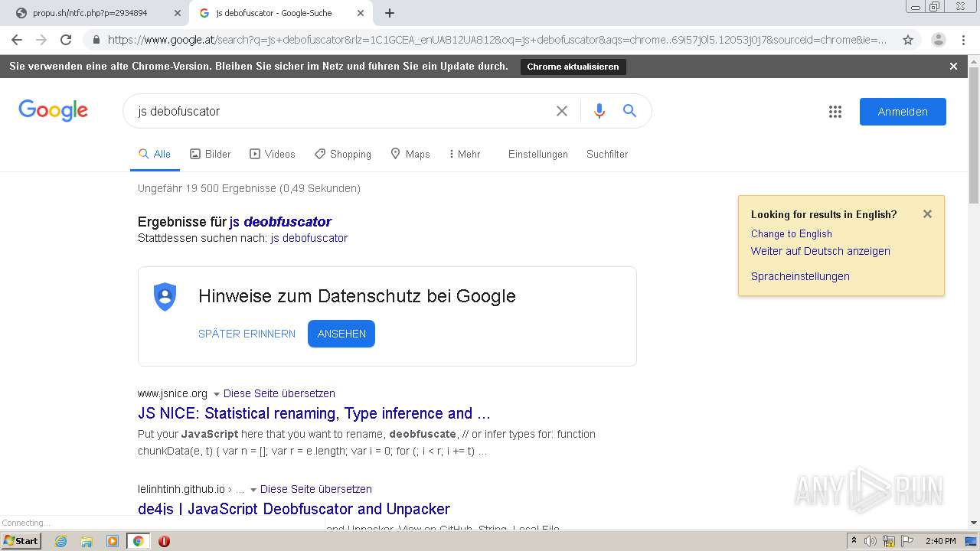Click the browser address bar URL
The height and width of the screenshot is (551, 980).
[x=497, y=40]
